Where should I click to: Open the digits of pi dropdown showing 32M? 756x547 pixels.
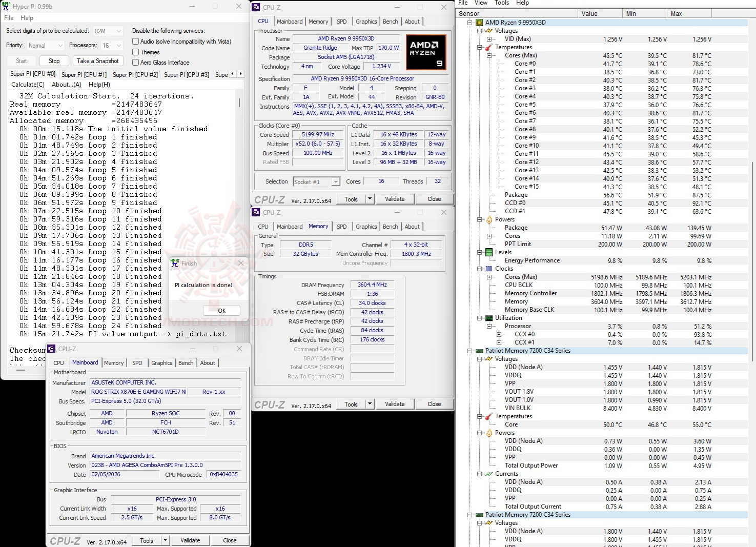[x=108, y=31]
